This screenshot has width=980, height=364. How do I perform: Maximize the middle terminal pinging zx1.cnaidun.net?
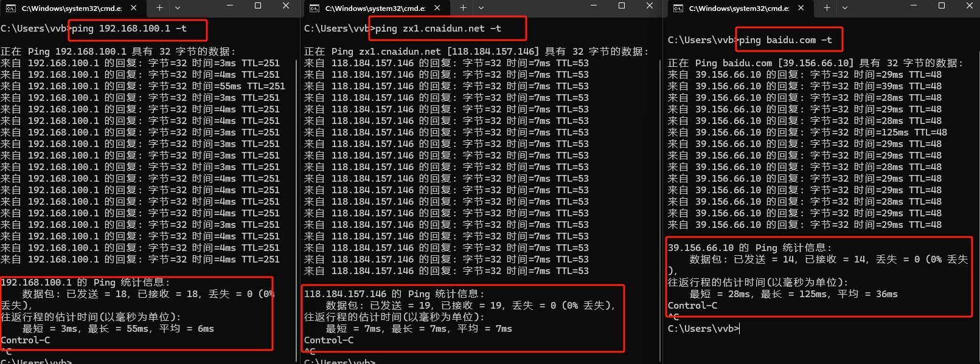pos(622,5)
